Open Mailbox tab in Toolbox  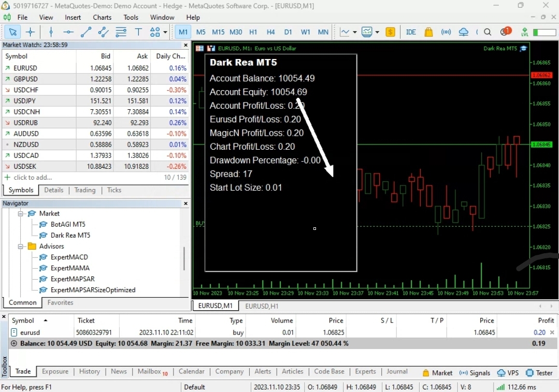click(x=152, y=372)
